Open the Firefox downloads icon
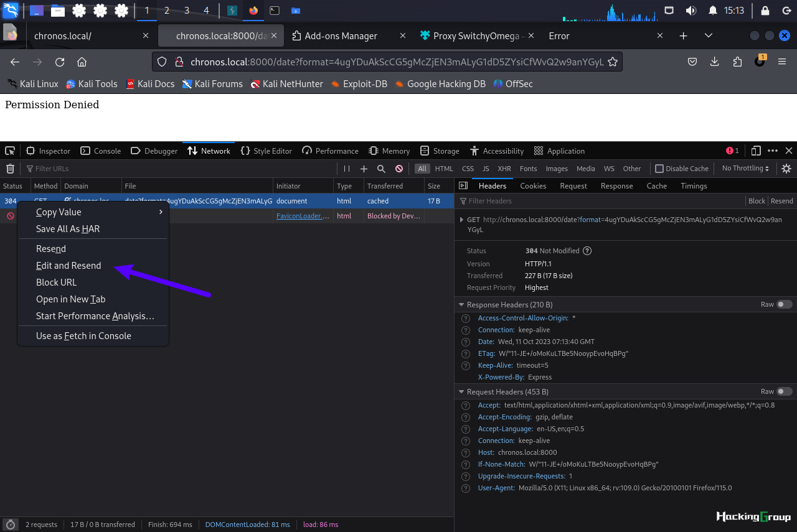The image size is (797, 532). point(715,62)
